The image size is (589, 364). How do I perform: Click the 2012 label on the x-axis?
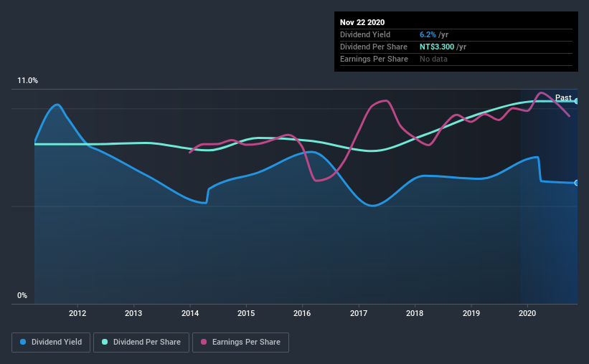77,313
